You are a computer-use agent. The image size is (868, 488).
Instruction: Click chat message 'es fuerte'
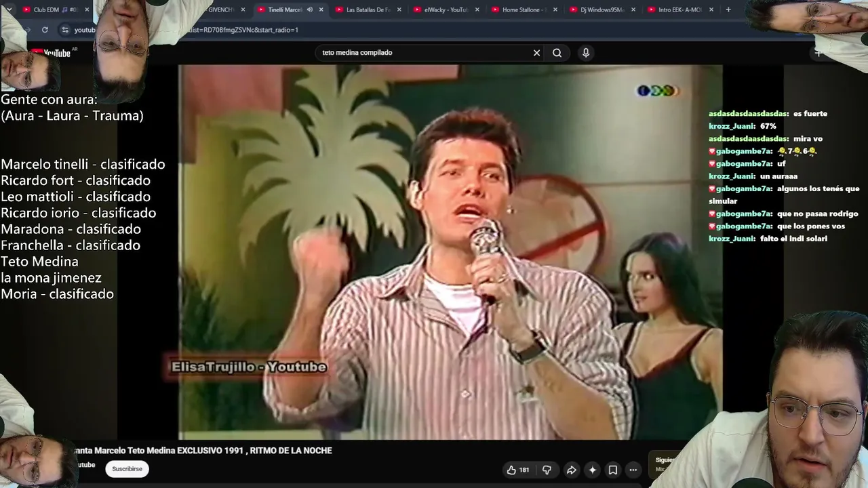tap(810, 114)
